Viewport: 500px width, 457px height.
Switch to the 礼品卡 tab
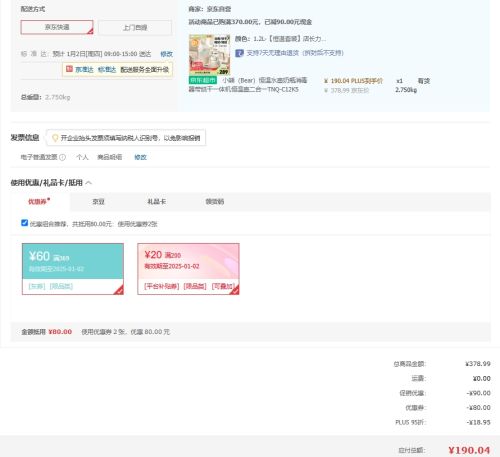(x=157, y=202)
